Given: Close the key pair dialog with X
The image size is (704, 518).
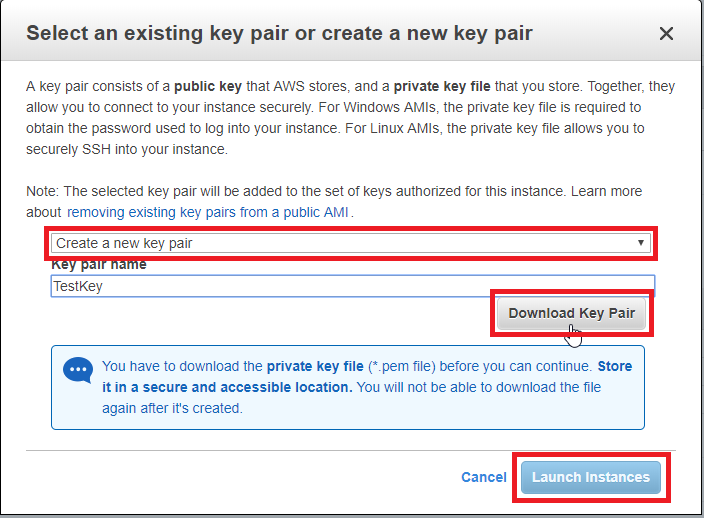Looking at the screenshot, I should tap(666, 33).
